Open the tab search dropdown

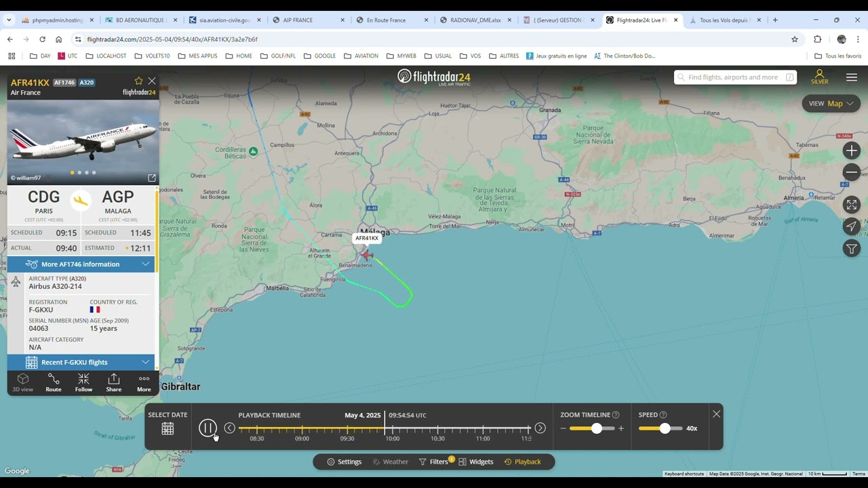click(9, 20)
